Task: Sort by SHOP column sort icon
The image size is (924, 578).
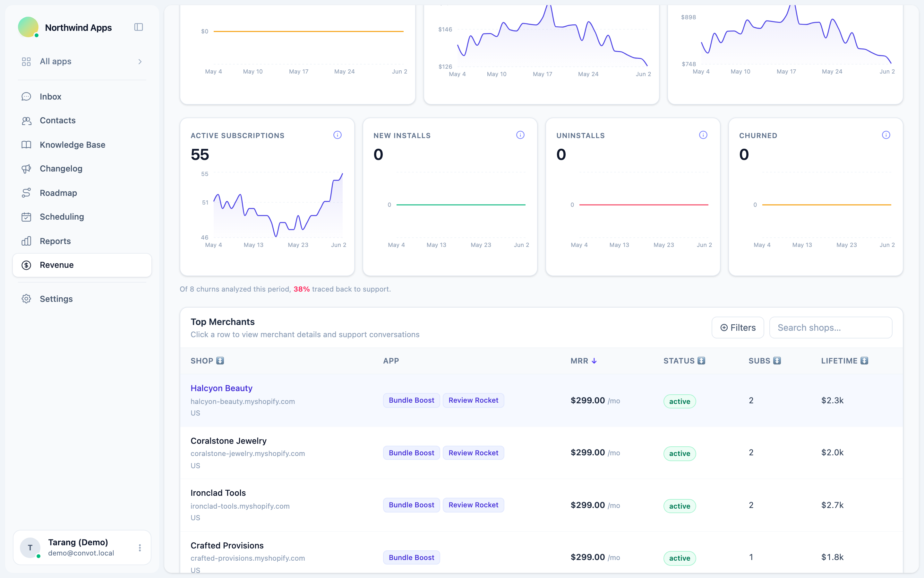Action: (x=220, y=361)
